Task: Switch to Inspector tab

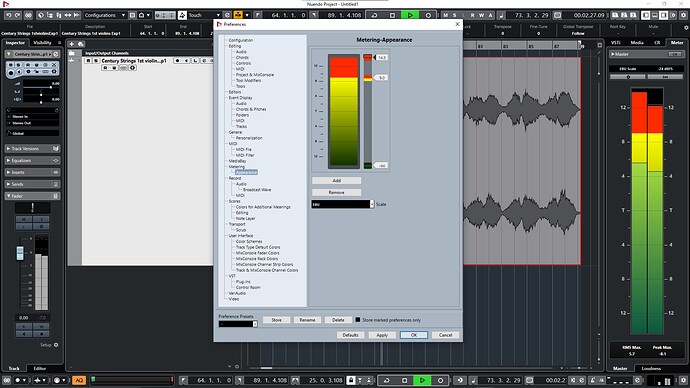Action: click(x=15, y=43)
